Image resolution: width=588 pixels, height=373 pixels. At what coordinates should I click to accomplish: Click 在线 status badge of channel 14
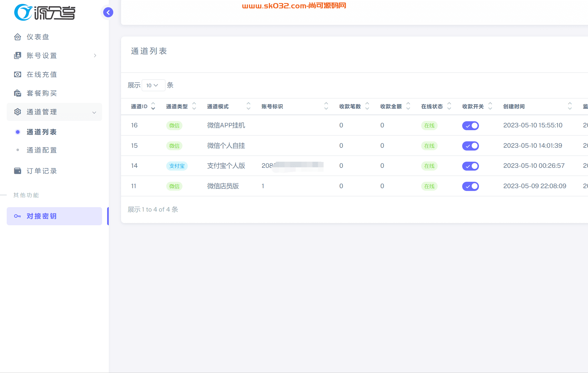(x=429, y=166)
